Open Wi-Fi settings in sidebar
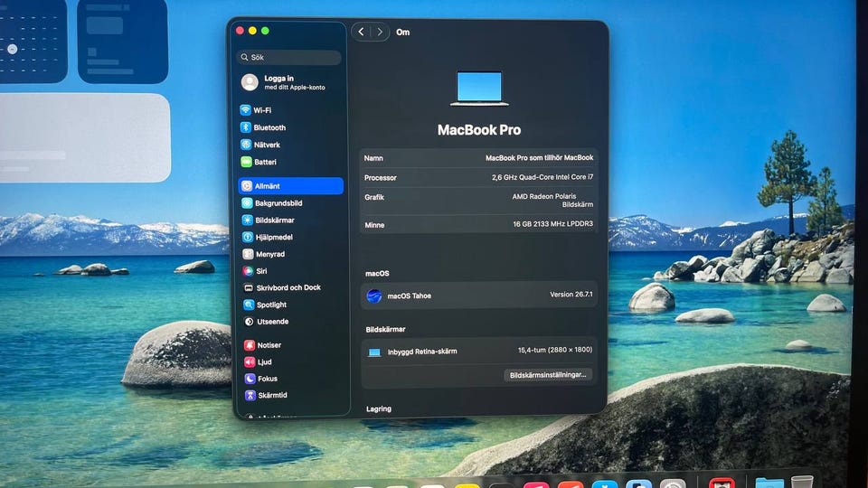 (289, 110)
